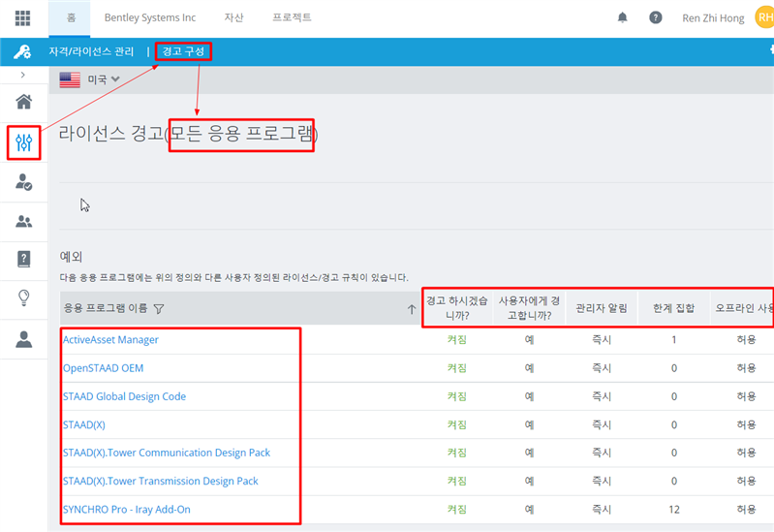This screenshot has width=774, height=532.
Task: Open the 자산 tab
Action: [x=234, y=17]
